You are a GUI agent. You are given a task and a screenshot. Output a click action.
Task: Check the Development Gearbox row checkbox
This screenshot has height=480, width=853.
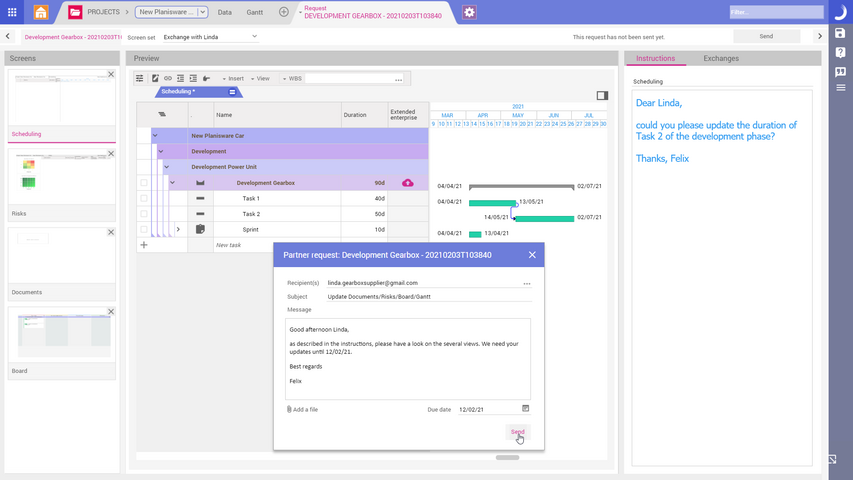(x=144, y=183)
